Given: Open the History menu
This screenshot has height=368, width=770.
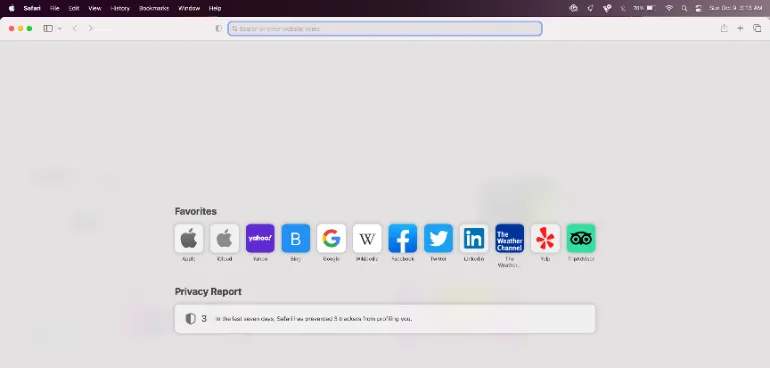Looking at the screenshot, I should pos(120,8).
